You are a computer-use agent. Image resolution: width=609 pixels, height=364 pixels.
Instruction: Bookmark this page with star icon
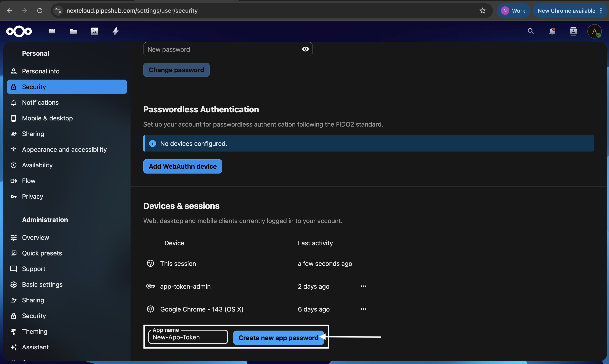point(482,11)
